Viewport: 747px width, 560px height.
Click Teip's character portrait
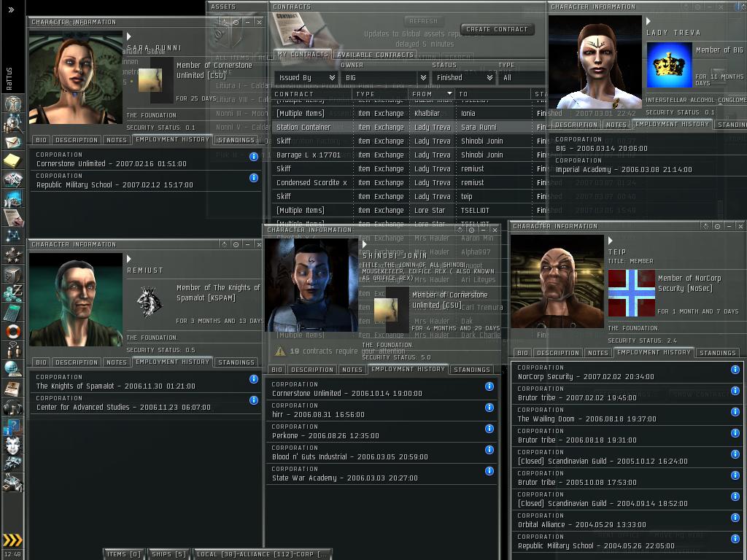(557, 281)
